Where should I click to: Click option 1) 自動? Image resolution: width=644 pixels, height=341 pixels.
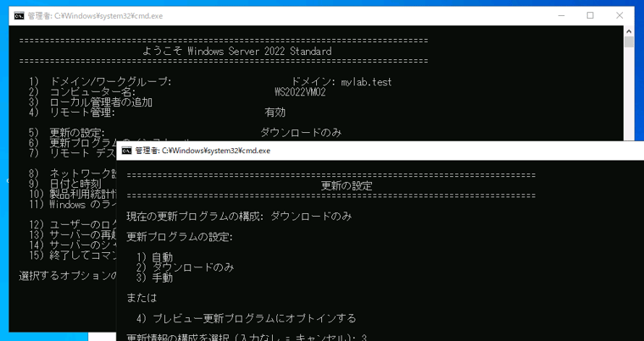[154, 257]
